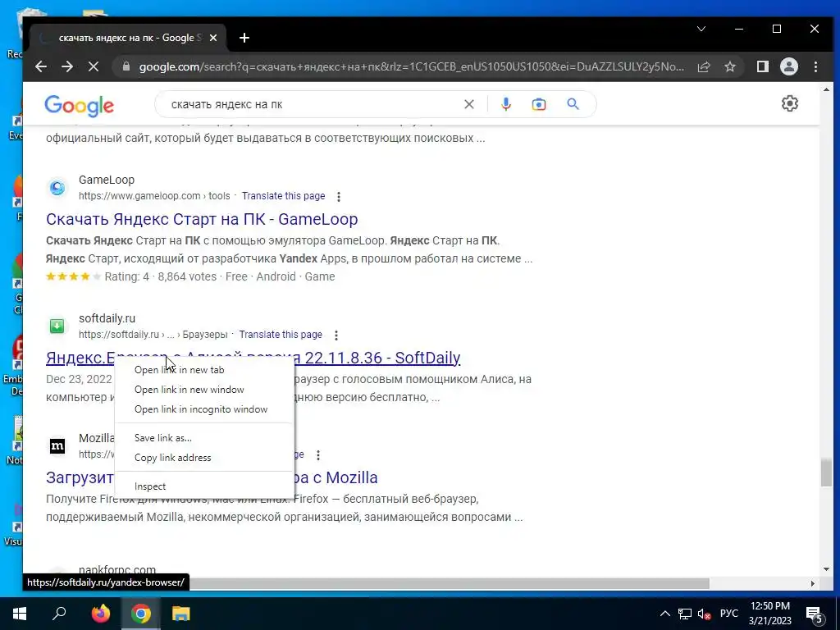The width and height of the screenshot is (840, 630).
Task: Click the scroll-right arrow of horizontal scrollbar
Action: pyautogui.click(x=812, y=583)
